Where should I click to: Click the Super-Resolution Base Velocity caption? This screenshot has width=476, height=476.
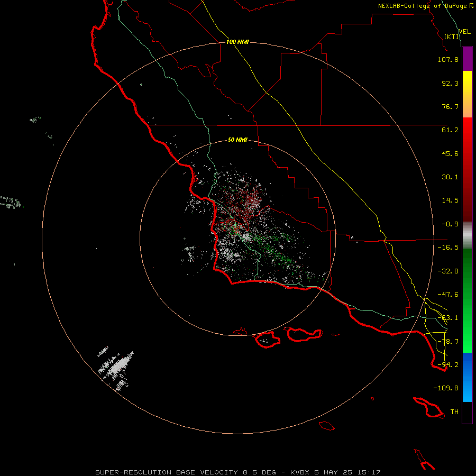(x=238, y=472)
